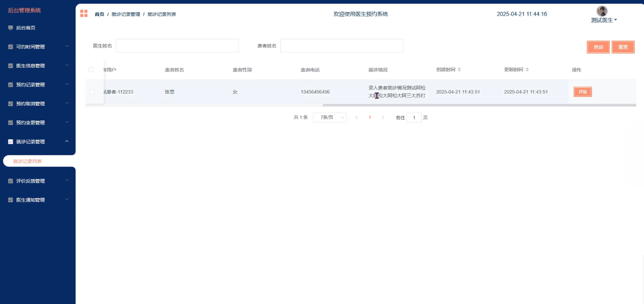The width and height of the screenshot is (644, 304).
Task: Click phone number 13456456456 cell
Action: (315, 92)
